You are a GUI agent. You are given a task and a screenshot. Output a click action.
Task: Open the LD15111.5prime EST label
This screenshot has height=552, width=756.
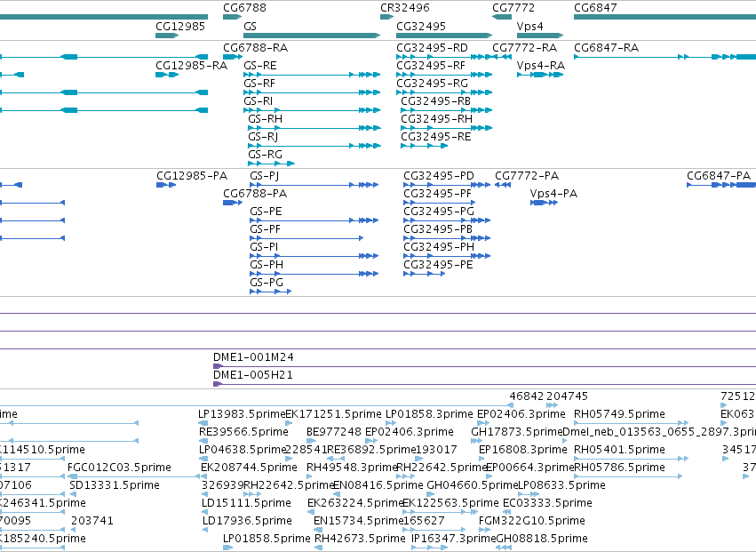coord(246,503)
